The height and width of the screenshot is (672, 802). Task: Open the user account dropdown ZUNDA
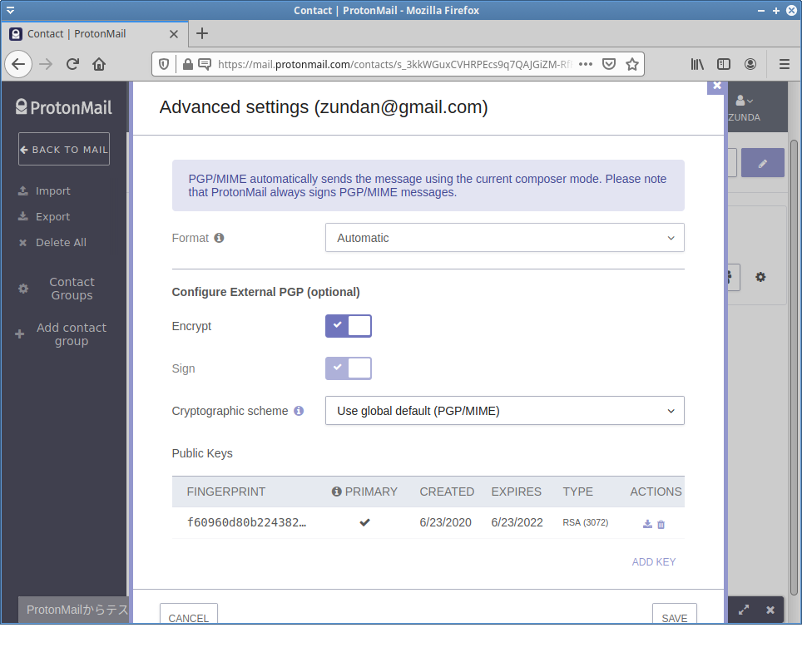[x=745, y=108]
